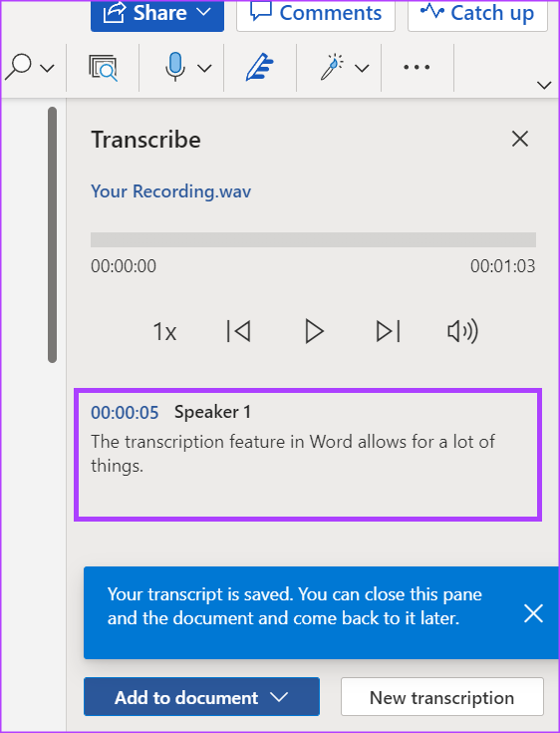Click the Dictate microphone icon
The width and height of the screenshot is (560, 733).
[175, 68]
